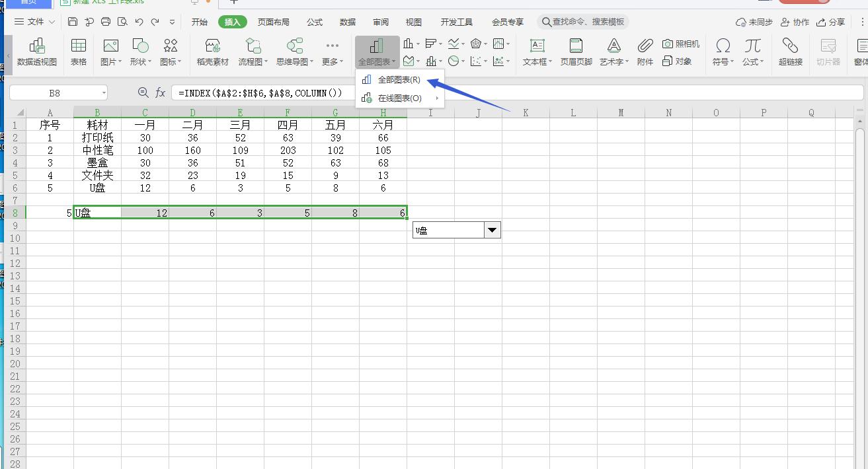Click the print preview icon
This screenshot has width=868, height=469.
coord(122,22)
